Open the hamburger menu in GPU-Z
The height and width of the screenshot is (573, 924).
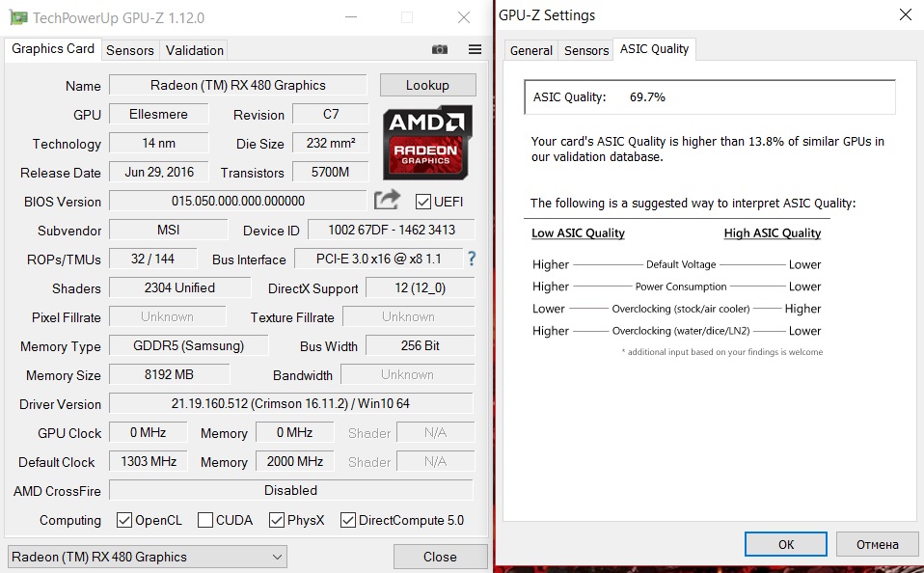[x=475, y=49]
